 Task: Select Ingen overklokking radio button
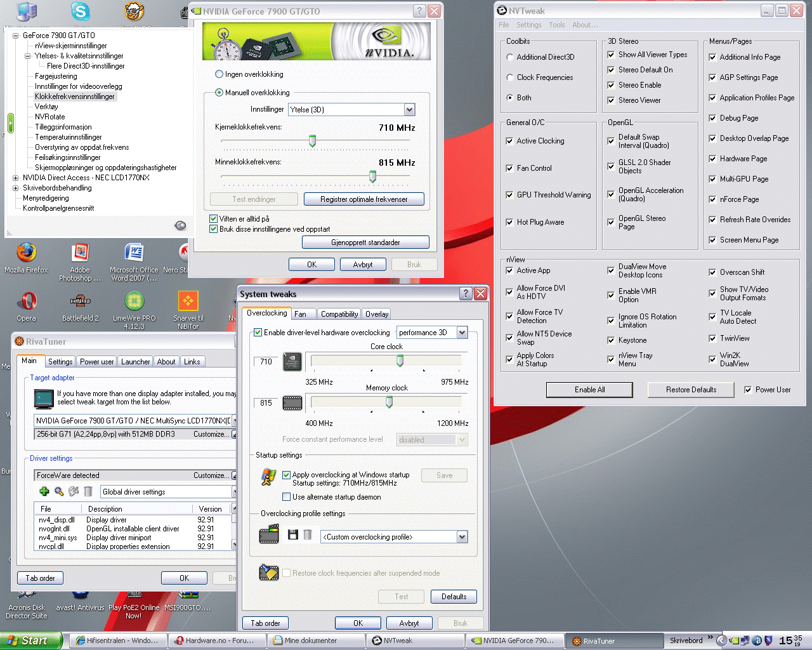tap(219, 74)
